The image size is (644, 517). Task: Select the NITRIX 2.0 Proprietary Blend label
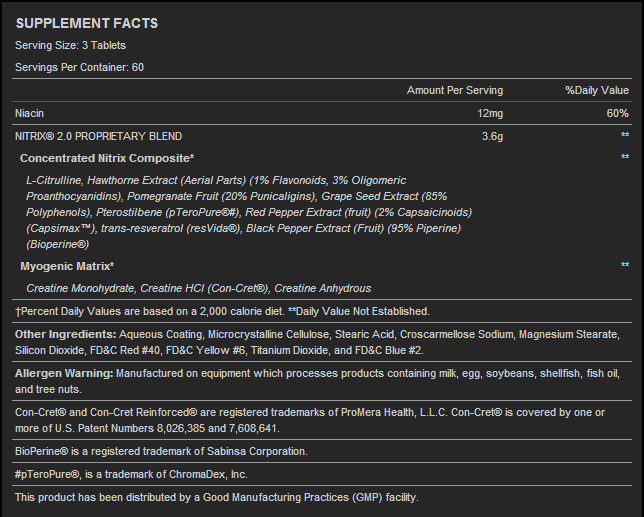(x=98, y=135)
